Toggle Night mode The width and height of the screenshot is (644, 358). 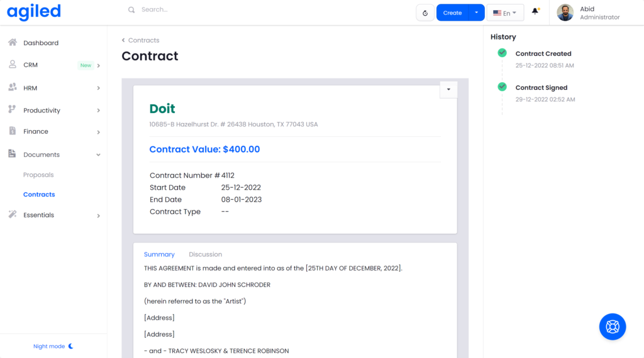coord(53,346)
